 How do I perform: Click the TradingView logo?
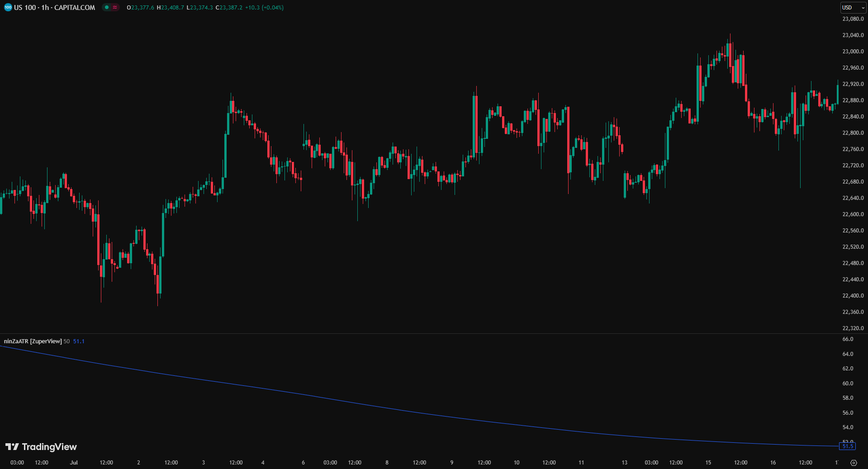pyautogui.click(x=41, y=447)
